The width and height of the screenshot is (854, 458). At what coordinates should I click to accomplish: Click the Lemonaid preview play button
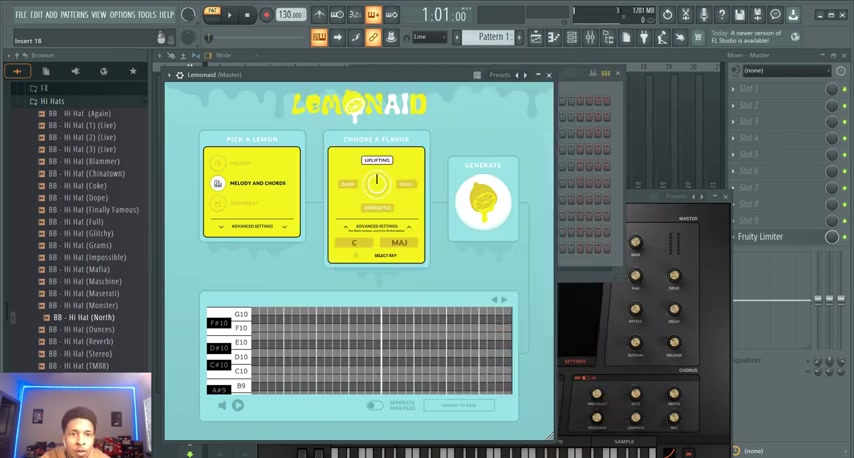click(x=238, y=405)
